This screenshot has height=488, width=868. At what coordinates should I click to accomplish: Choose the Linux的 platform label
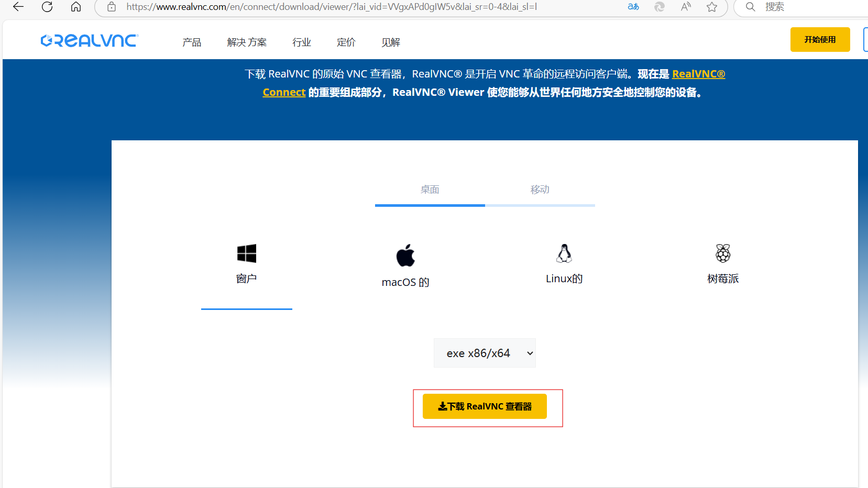coord(564,279)
